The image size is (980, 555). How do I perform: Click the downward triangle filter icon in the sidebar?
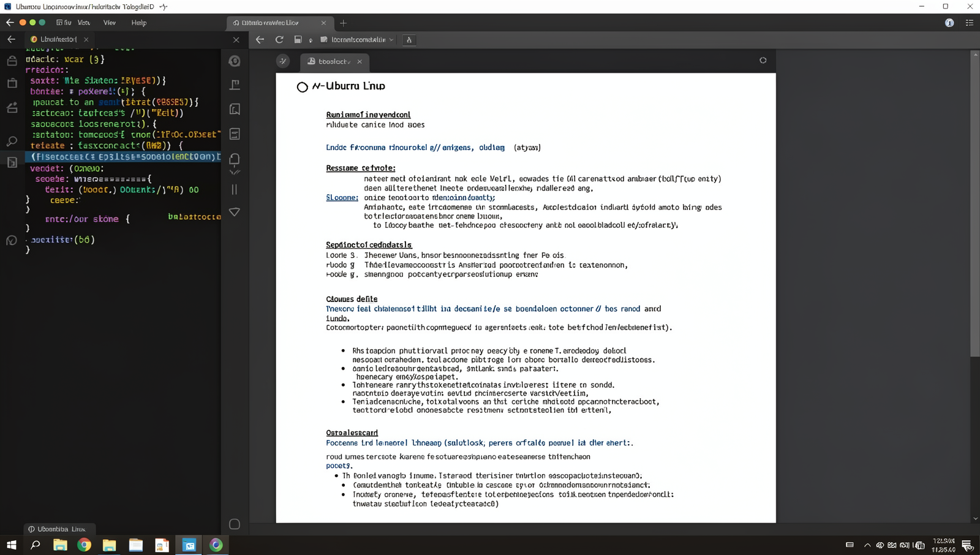235,212
